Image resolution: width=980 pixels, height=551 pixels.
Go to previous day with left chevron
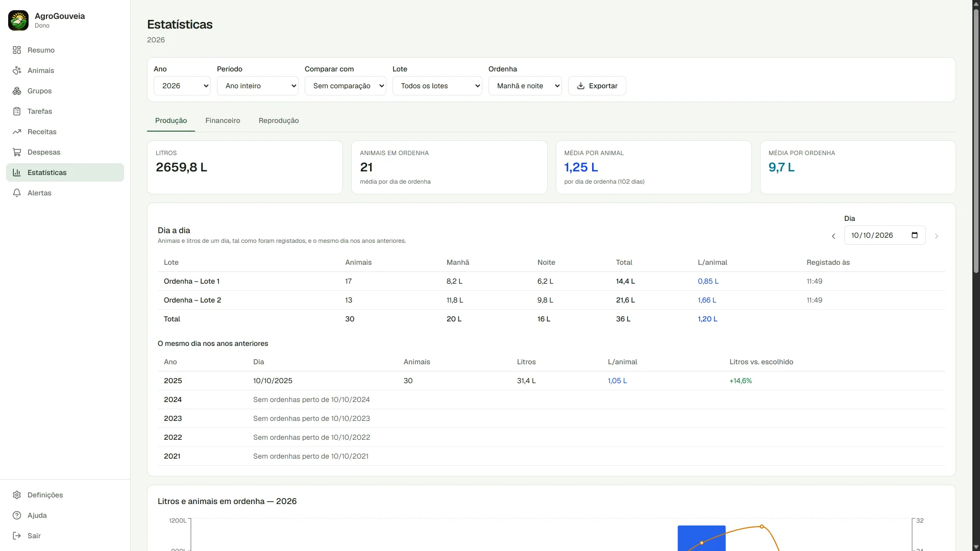(x=834, y=236)
